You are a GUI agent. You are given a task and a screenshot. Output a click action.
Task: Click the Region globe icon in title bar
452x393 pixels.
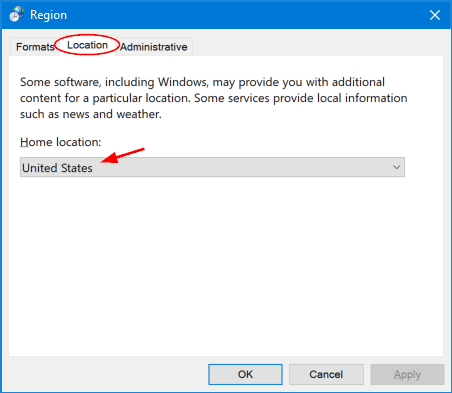click(x=16, y=14)
